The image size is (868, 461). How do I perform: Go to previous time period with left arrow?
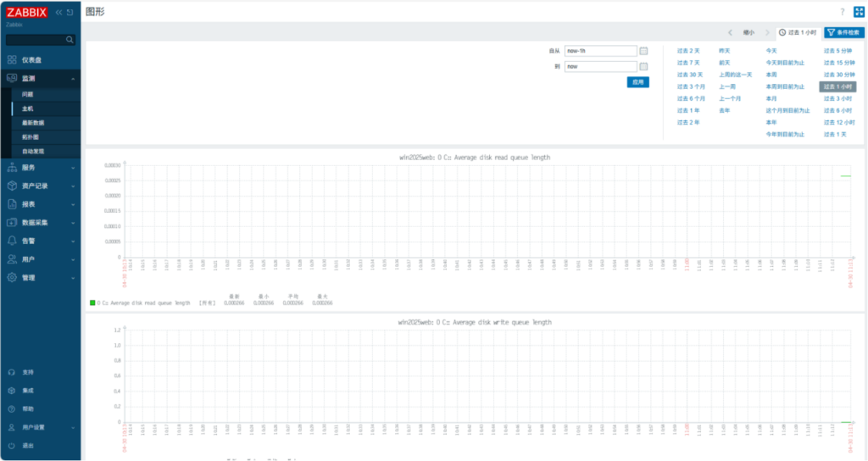731,32
